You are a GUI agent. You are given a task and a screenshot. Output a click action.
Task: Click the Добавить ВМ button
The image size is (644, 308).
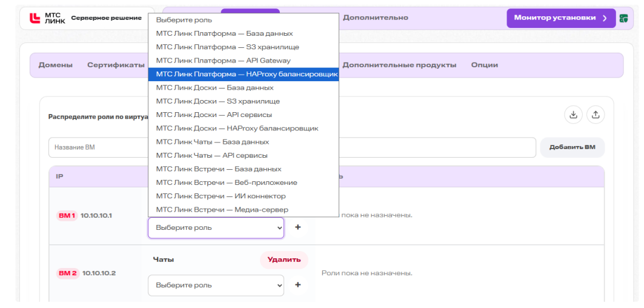pos(572,147)
